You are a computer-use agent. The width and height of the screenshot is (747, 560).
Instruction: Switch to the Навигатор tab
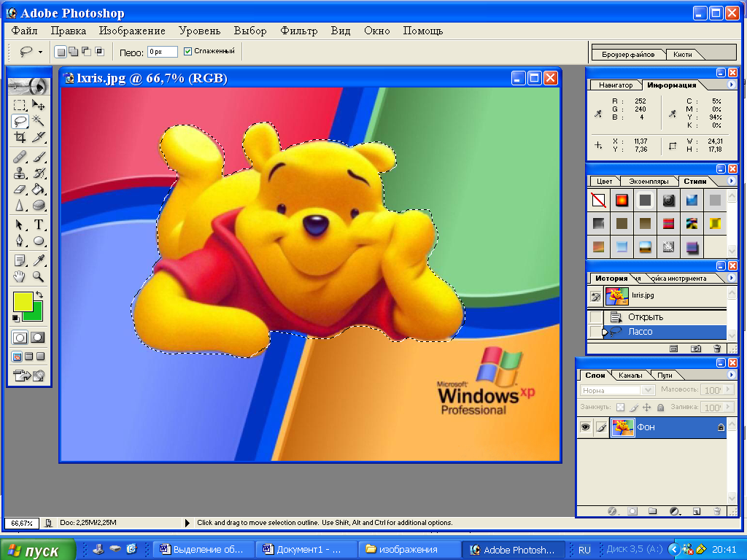(615, 85)
